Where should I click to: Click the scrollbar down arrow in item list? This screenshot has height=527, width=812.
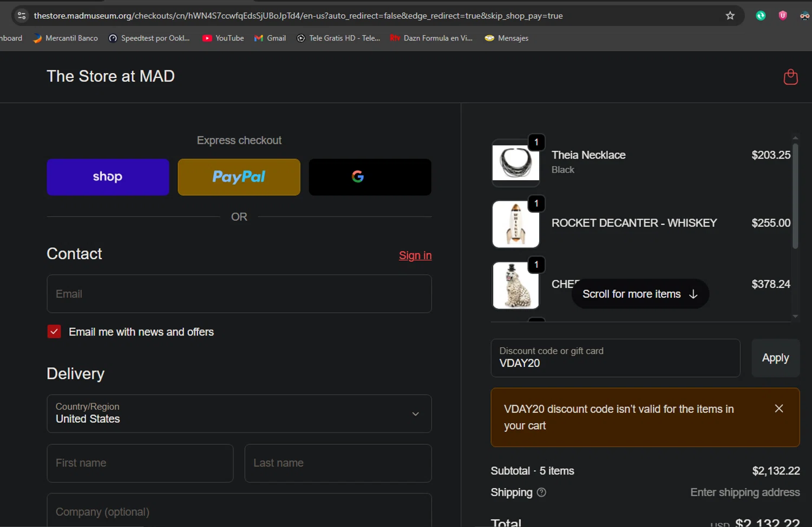coord(795,316)
